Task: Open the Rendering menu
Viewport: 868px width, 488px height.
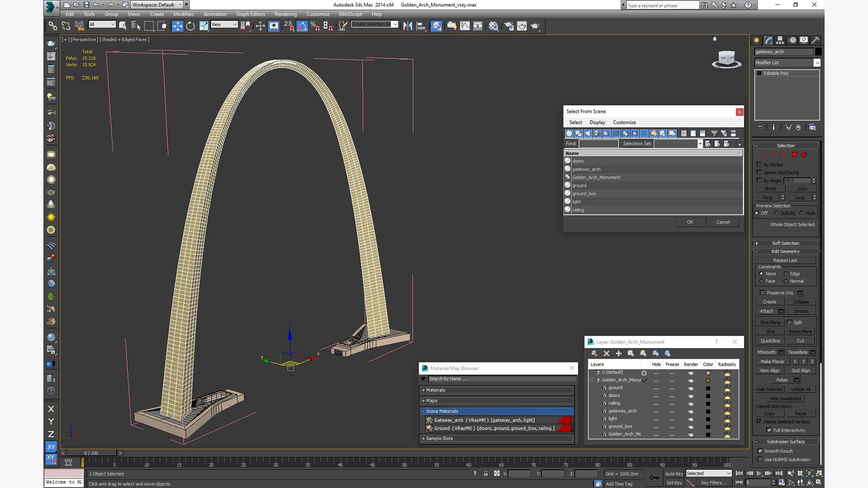Action: tap(285, 14)
